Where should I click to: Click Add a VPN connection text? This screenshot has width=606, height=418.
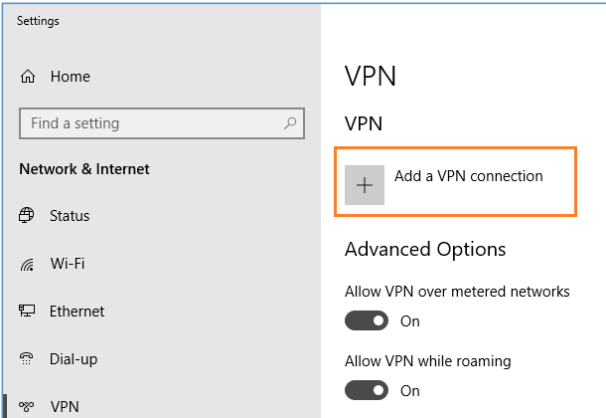pyautogui.click(x=468, y=176)
